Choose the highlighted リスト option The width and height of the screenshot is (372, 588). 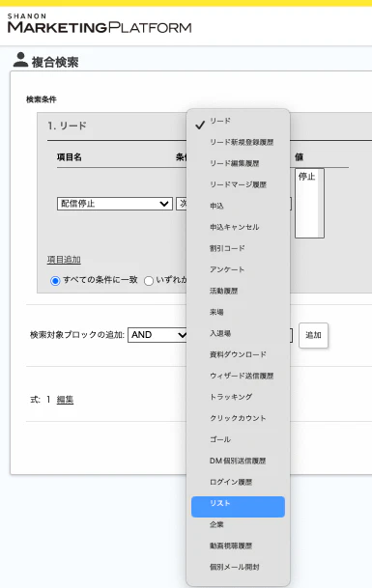point(238,507)
